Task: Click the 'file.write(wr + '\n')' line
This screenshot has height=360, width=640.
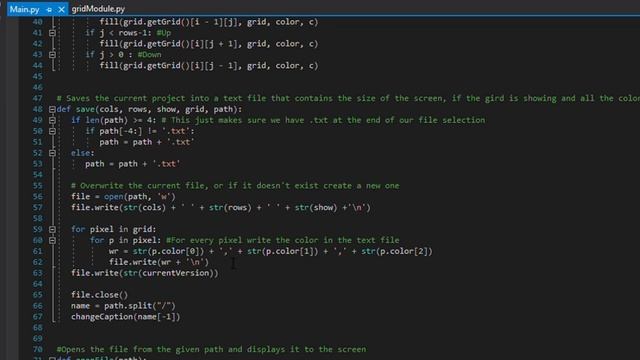Action: pos(159,262)
